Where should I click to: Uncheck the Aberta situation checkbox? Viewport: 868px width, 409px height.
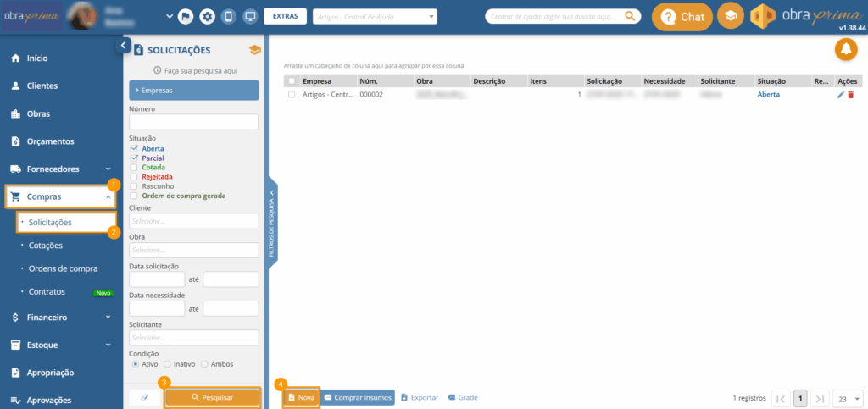(134, 148)
